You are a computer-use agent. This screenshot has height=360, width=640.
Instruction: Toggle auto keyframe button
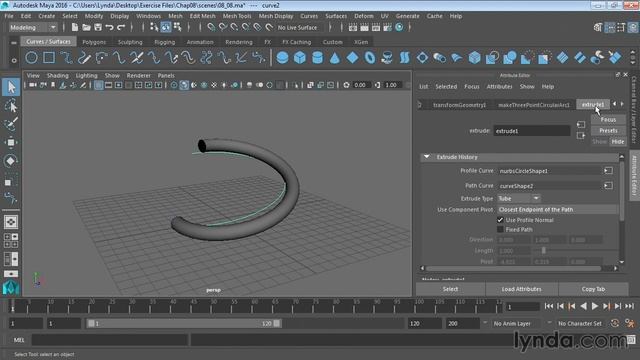(615, 323)
